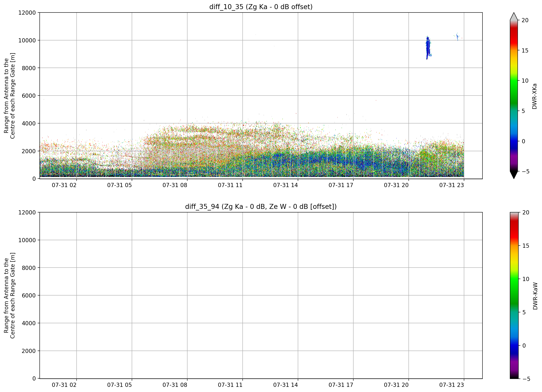Click the '20' tick on the DWR-KaW colorbar
Viewport: 542px width, 392px height.
[526, 212]
